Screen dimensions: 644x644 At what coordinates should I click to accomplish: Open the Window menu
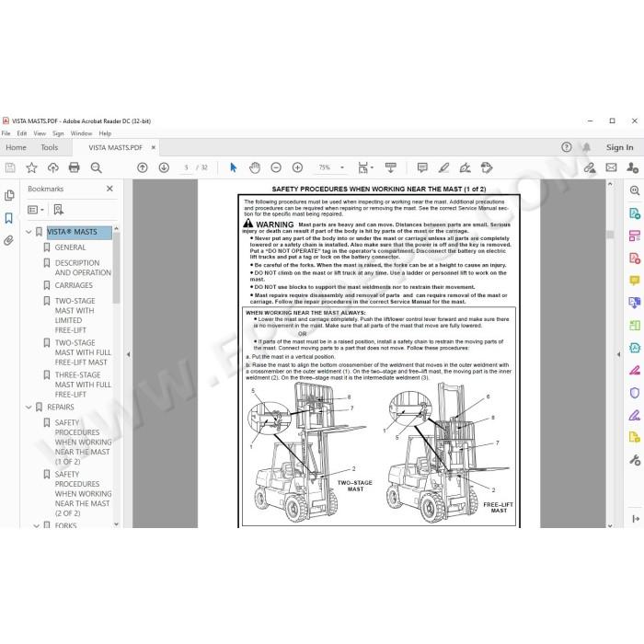point(81,133)
